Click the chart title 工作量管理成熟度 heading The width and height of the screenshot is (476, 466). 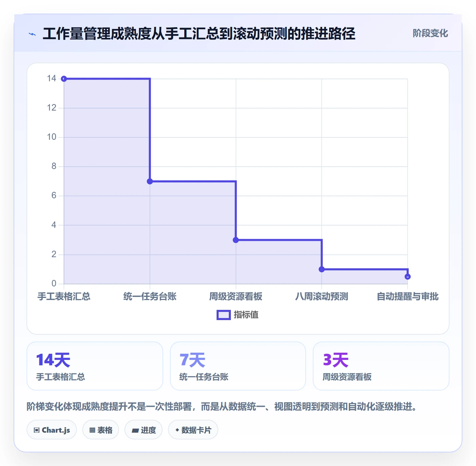199,34
